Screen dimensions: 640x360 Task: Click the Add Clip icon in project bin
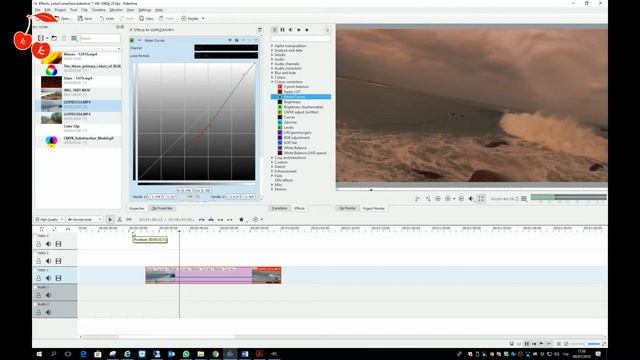(x=41, y=38)
